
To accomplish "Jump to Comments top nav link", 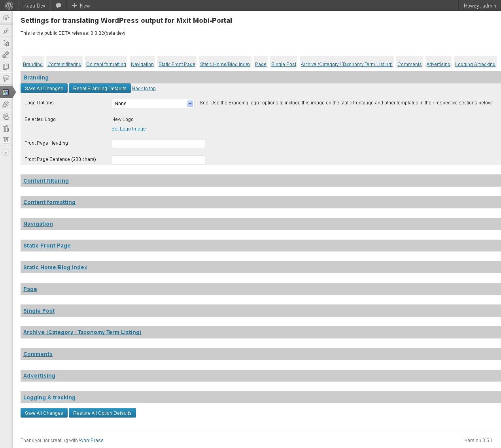I will click(x=410, y=64).
